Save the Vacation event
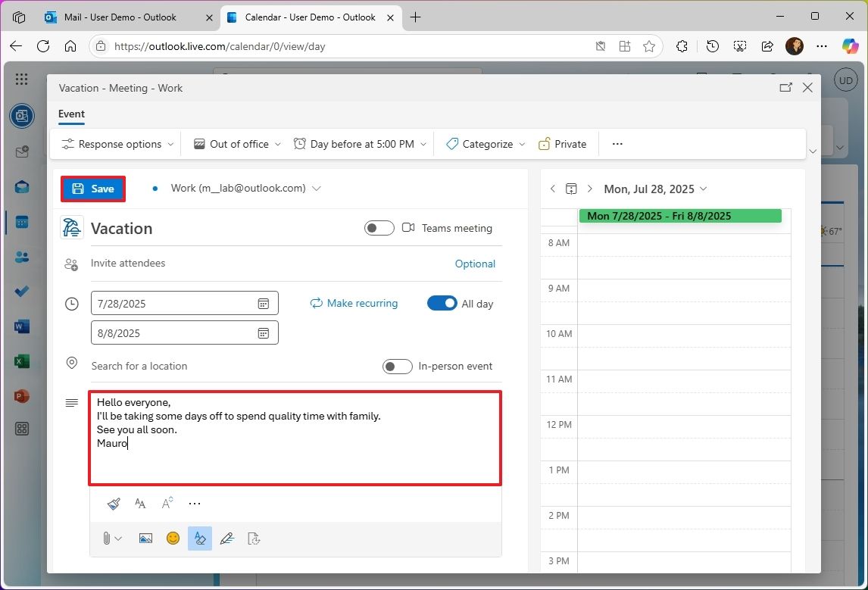868x590 pixels. (92, 188)
